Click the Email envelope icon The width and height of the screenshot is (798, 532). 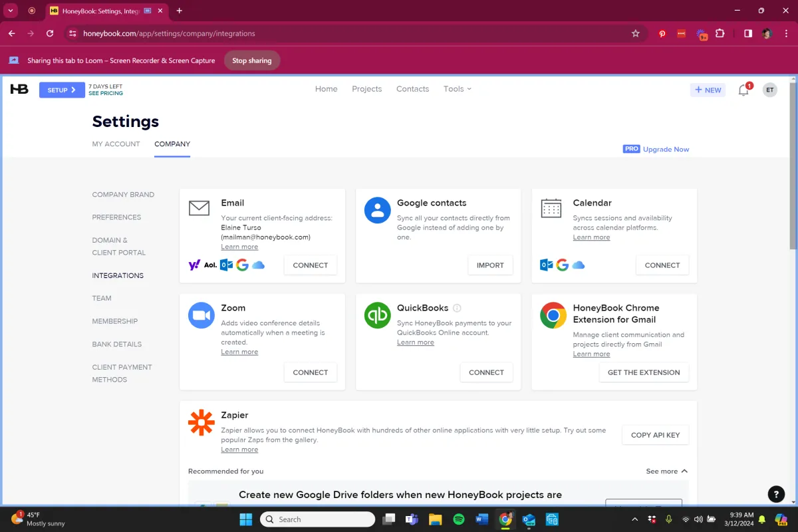(199, 209)
